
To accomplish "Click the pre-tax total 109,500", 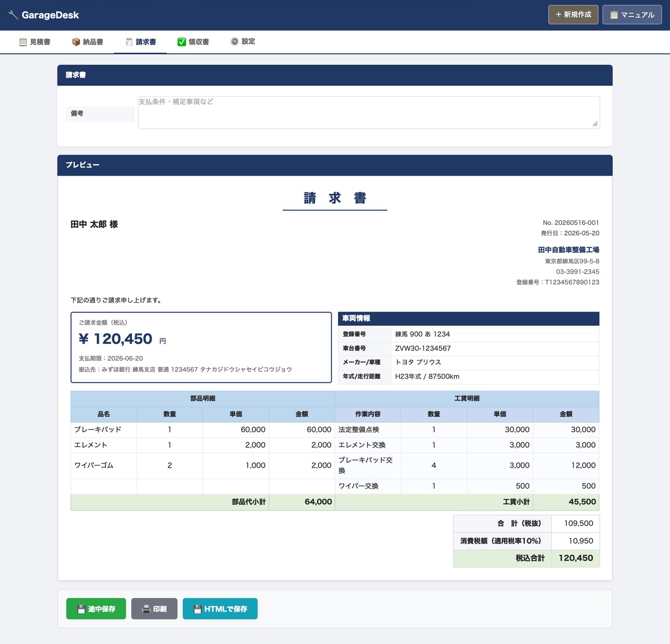I will 579,524.
